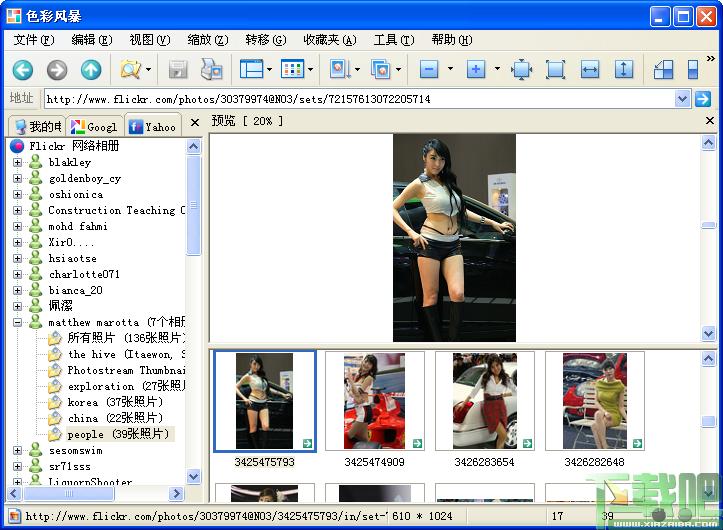Click the fit width horizontal arrow icon
The width and height of the screenshot is (723, 530).
590,70
